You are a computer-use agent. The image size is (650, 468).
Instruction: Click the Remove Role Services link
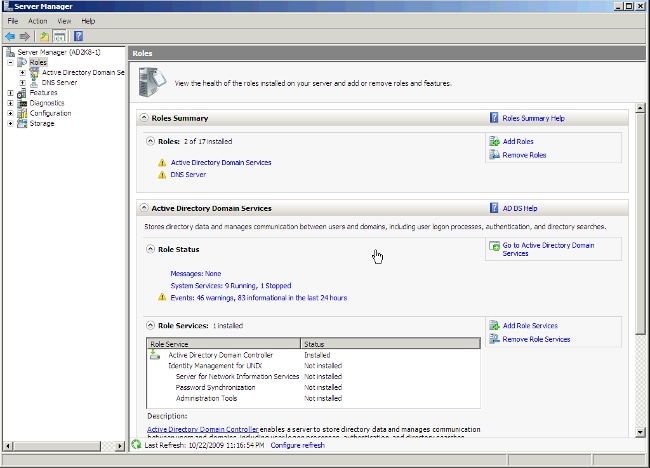(536, 339)
